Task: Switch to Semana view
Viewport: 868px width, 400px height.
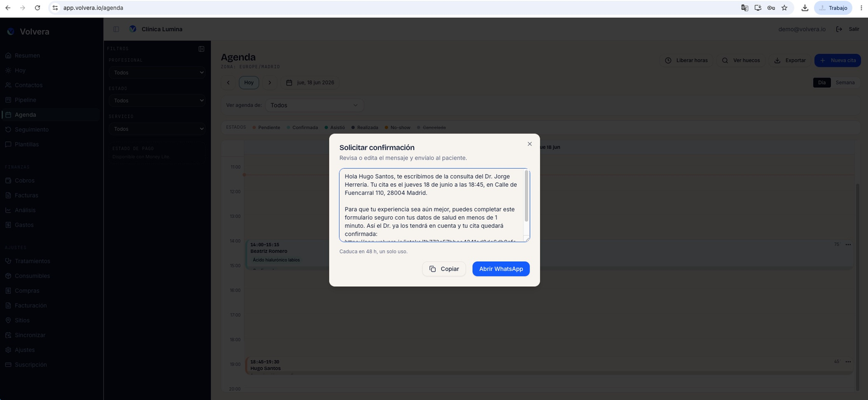Action: pos(845,83)
